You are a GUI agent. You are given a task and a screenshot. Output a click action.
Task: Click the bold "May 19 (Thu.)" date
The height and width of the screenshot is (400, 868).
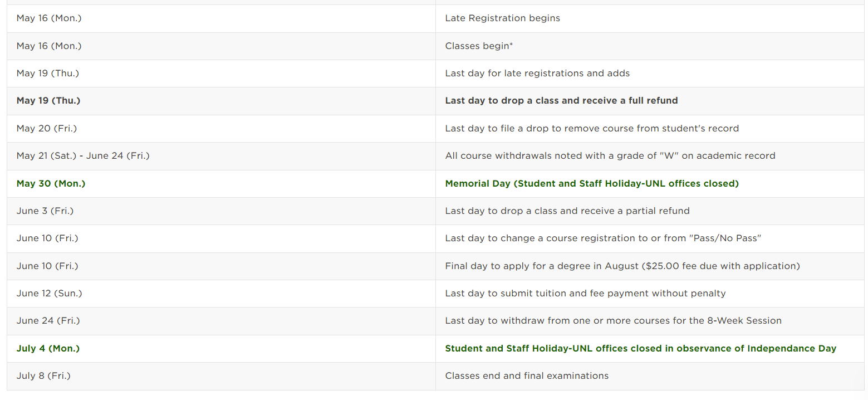click(48, 101)
